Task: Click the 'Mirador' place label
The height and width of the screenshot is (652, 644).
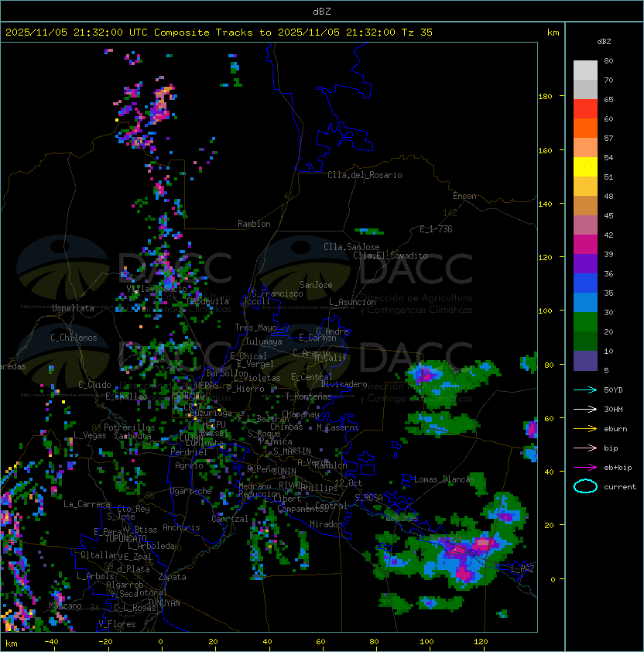Action: [x=326, y=524]
